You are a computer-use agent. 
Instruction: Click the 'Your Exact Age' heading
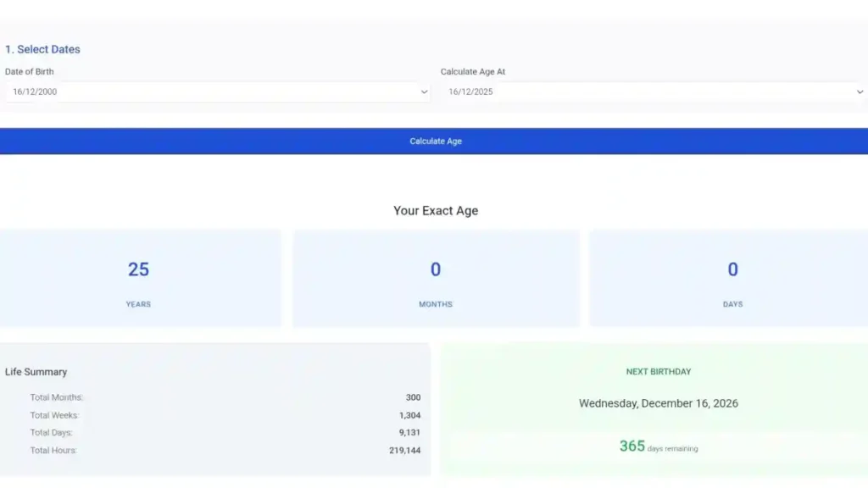(x=436, y=210)
